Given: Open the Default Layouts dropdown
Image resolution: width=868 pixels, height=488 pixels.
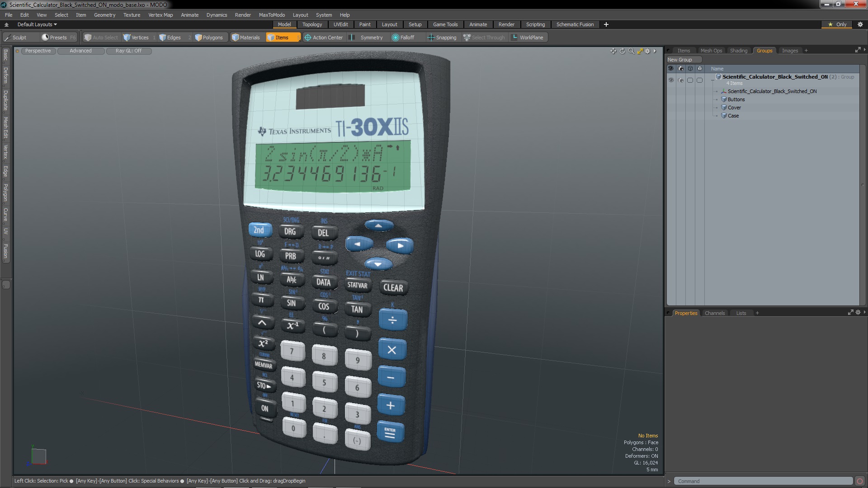Looking at the screenshot, I should [x=37, y=24].
